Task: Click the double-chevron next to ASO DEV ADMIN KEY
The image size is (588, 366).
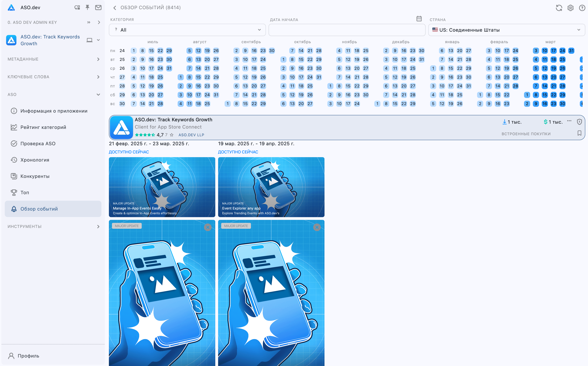Action: (x=89, y=22)
